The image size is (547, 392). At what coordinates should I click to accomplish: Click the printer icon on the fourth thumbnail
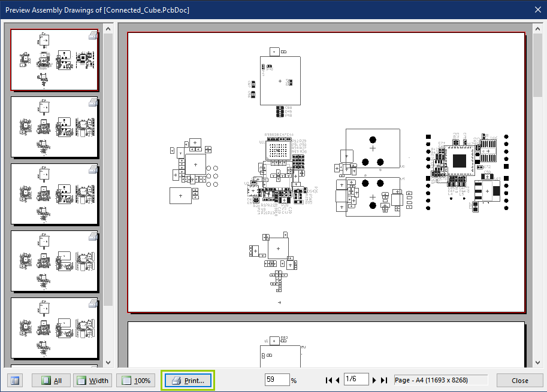pos(93,236)
